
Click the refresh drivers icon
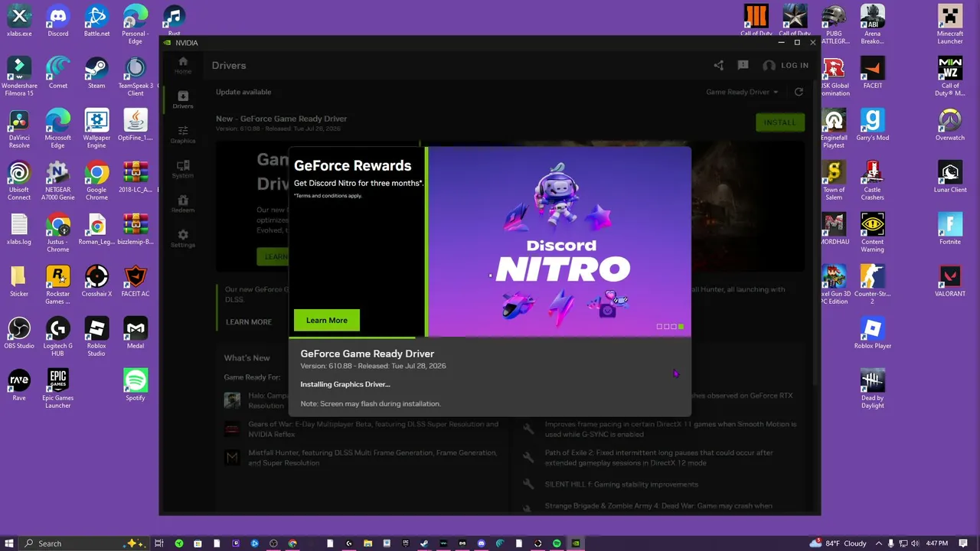pos(799,92)
